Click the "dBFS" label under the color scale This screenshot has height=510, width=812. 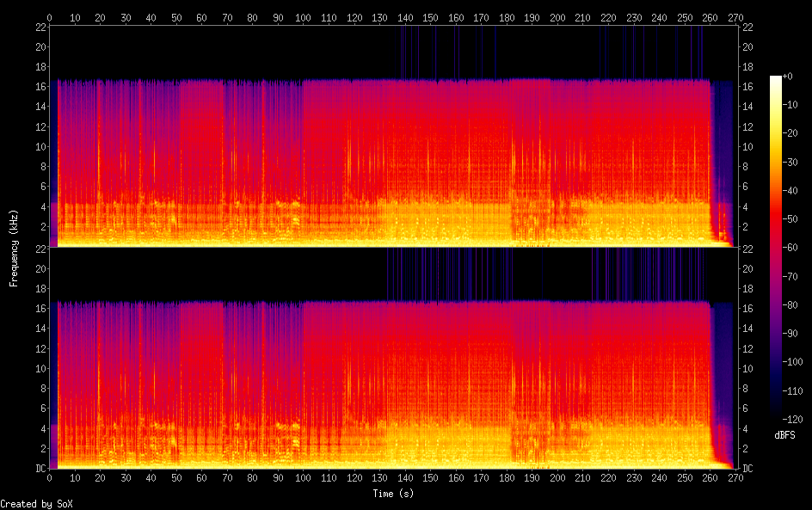[784, 436]
